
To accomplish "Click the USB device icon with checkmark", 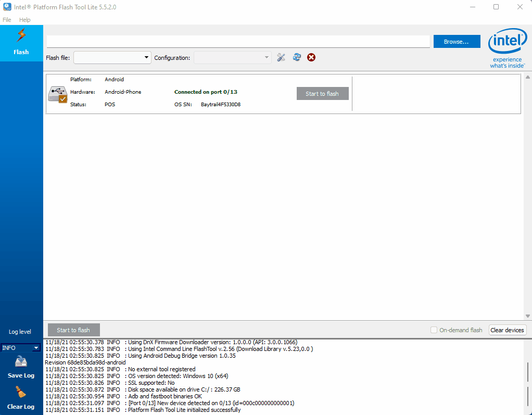I will pos(58,94).
